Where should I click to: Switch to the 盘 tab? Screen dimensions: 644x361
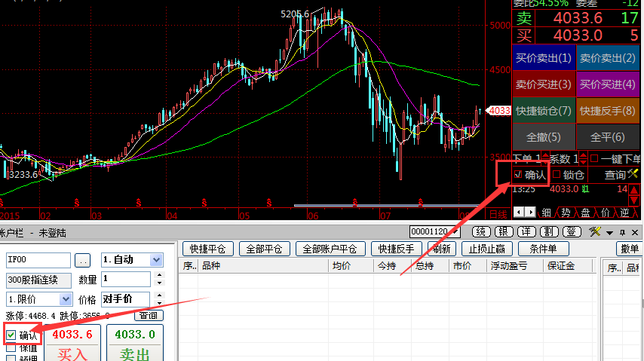[585, 212]
